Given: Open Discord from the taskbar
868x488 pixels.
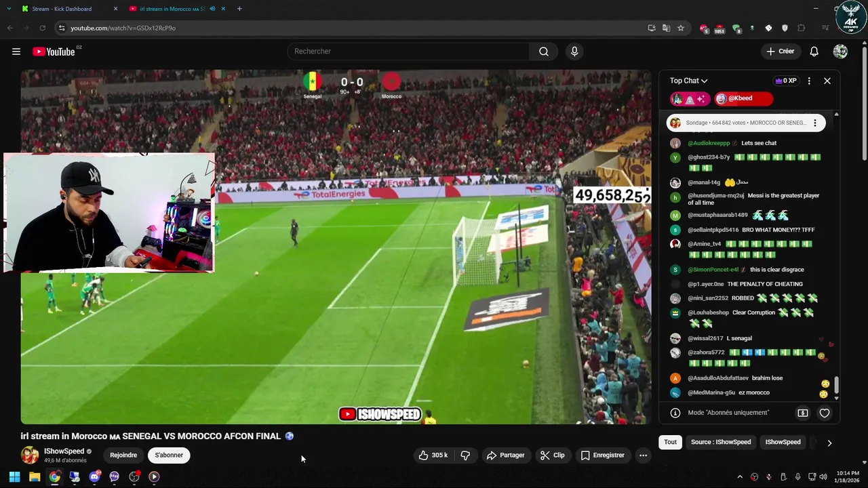Looking at the screenshot, I should click(94, 476).
